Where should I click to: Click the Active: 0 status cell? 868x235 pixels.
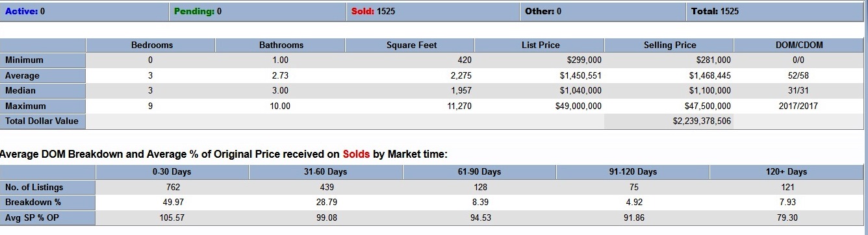tap(86, 11)
